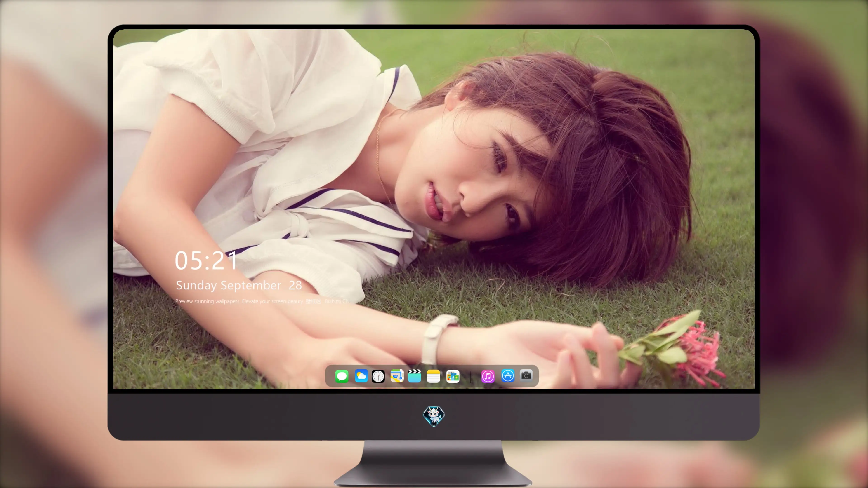
Task: Launch the pink iTunes music icon
Action: 488,376
